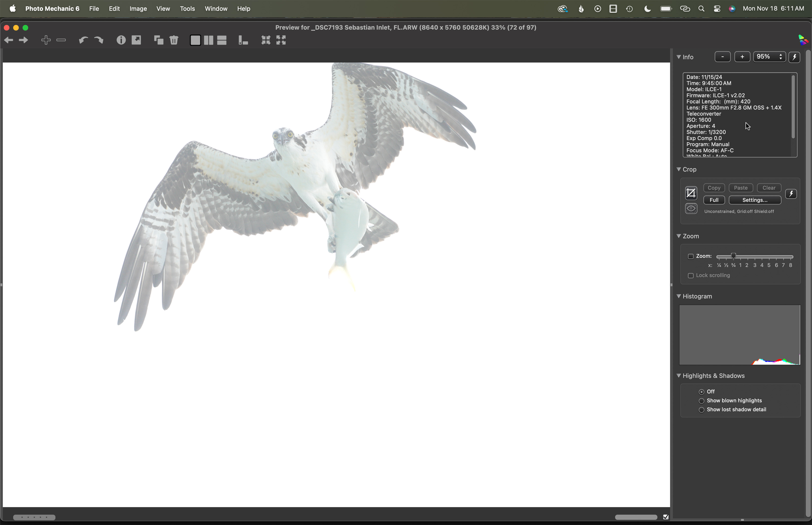Click the Info text box scrollbar
812x525 pixels.
click(x=793, y=107)
